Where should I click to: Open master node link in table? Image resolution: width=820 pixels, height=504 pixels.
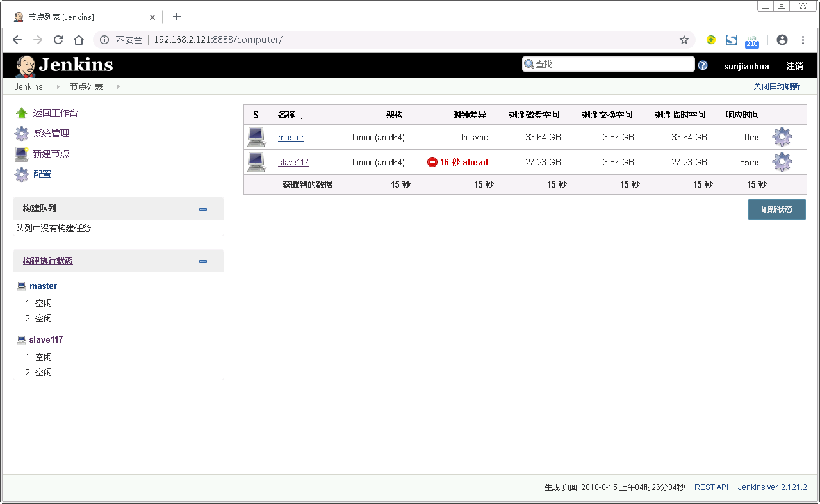click(291, 137)
